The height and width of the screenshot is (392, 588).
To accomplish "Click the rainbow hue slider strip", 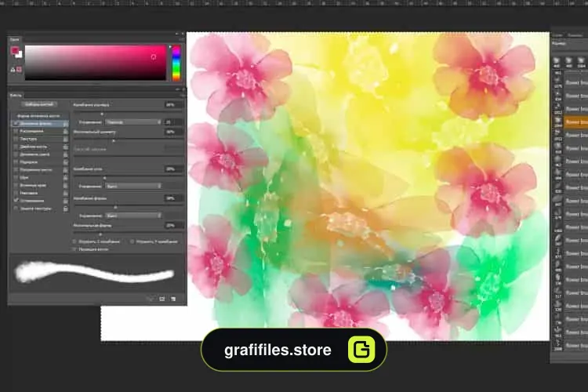I will click(176, 63).
